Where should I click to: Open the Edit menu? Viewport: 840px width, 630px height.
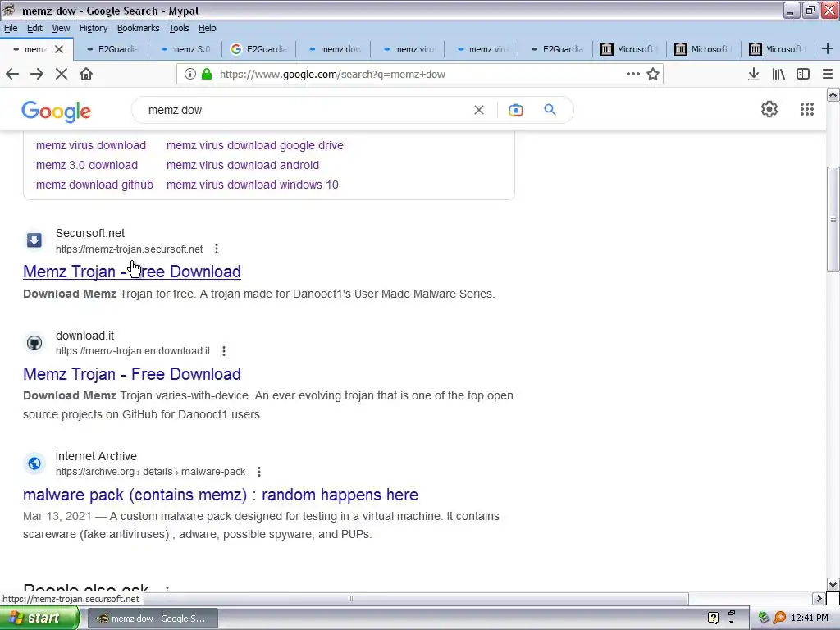[34, 28]
